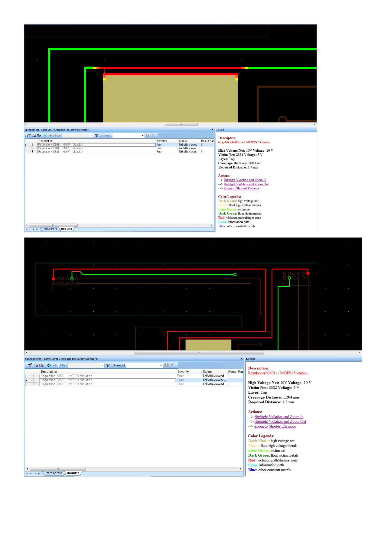Close the lower Same Layer Creepage spreadsheet panel
The width and height of the screenshot is (392, 555).
(x=241, y=359)
